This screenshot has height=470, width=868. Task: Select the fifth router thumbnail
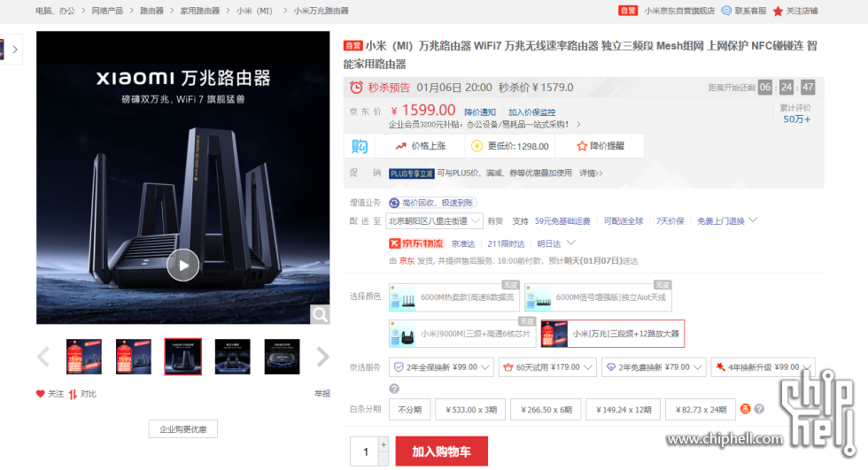[x=282, y=357]
